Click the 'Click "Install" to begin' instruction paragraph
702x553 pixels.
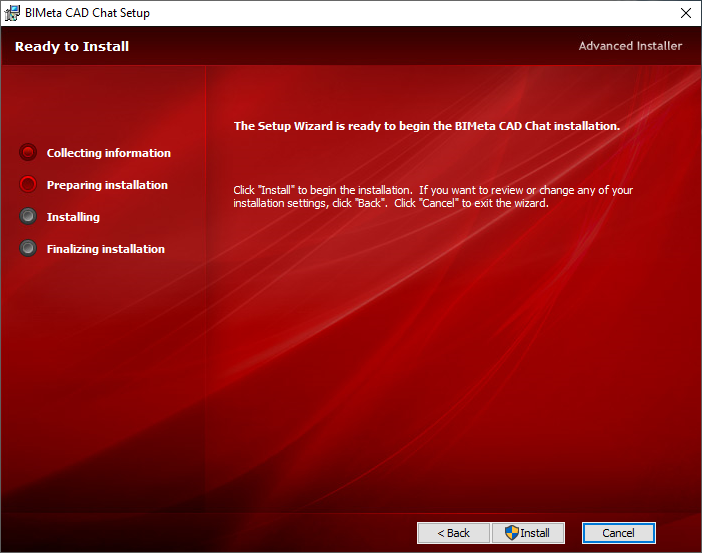433,197
